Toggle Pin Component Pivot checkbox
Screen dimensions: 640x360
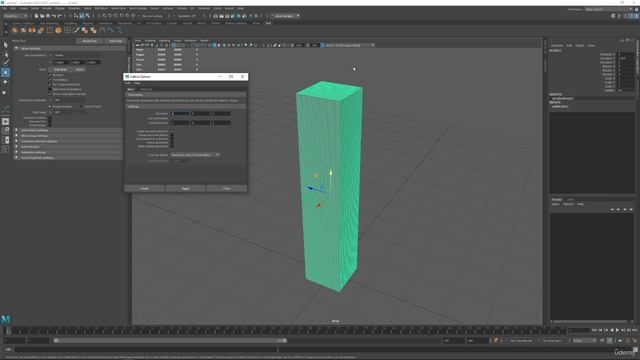(51, 84)
